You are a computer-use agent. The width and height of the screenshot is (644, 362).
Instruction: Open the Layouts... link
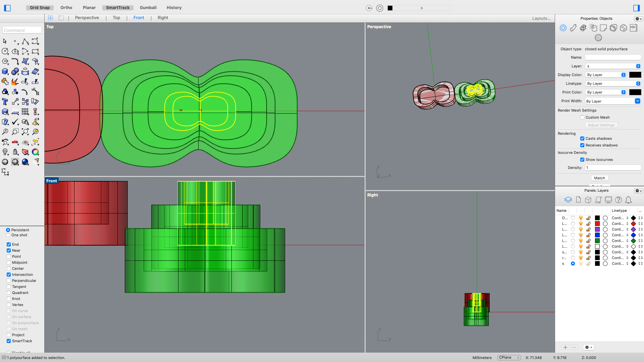541,18
